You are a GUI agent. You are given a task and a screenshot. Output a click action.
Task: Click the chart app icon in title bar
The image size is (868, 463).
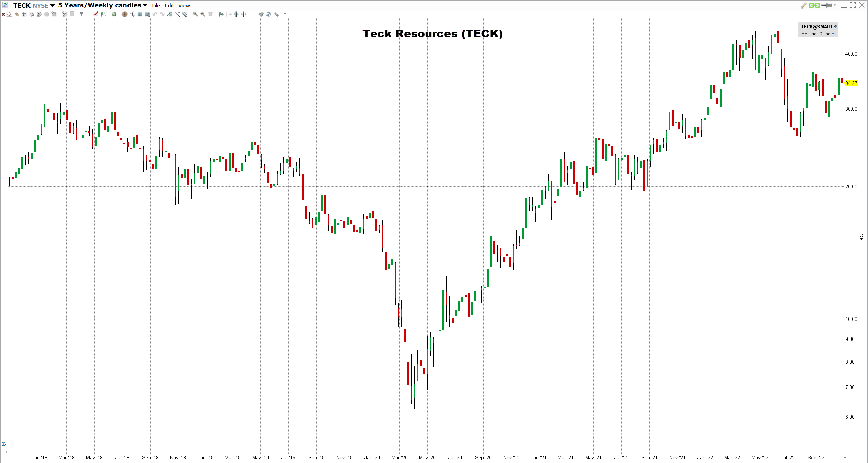tap(5, 5)
